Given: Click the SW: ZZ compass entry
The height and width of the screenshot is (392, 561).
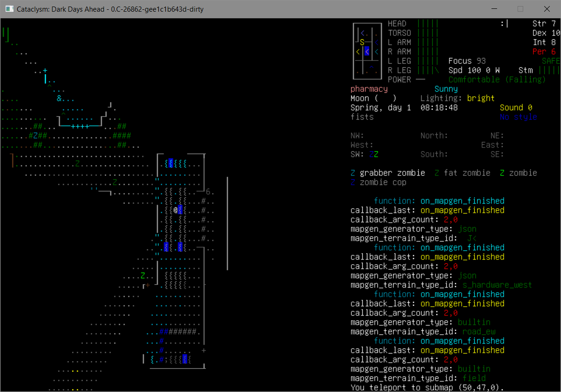Looking at the screenshot, I should pyautogui.click(x=365, y=154).
